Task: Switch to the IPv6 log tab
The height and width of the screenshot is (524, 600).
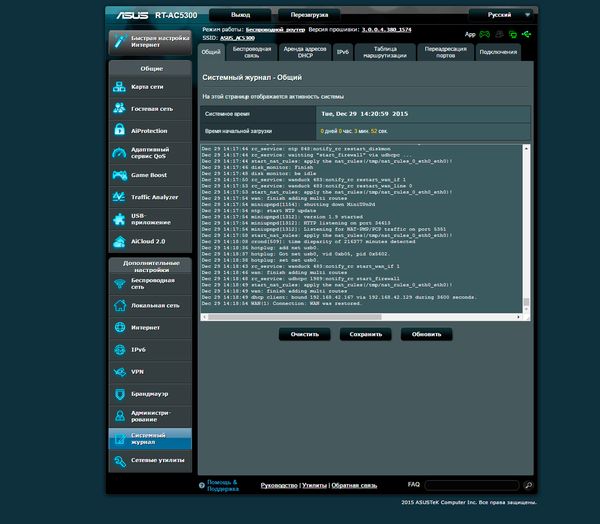Action: click(x=343, y=52)
